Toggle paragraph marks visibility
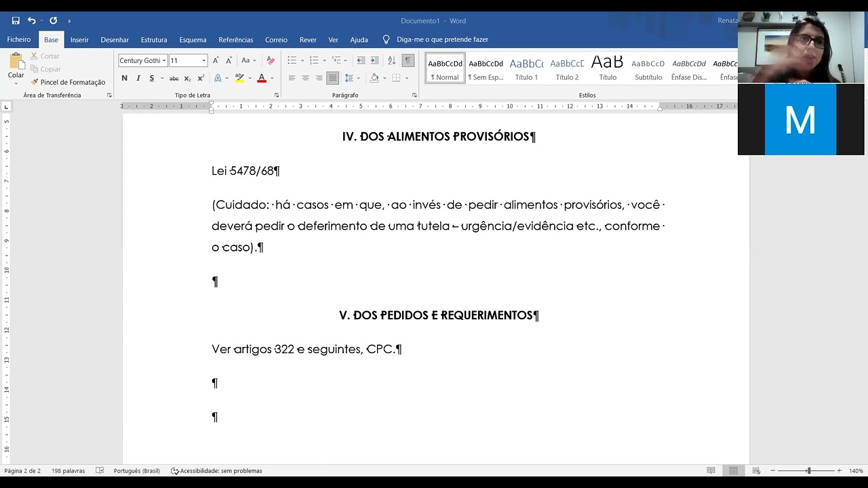Viewport: 868px width, 488px height. pos(408,60)
